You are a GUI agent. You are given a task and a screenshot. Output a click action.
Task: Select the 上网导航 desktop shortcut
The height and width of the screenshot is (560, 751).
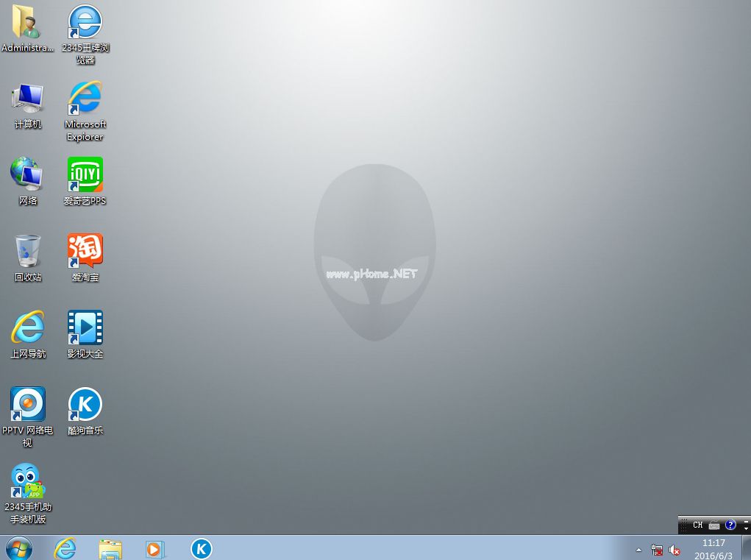(28, 328)
